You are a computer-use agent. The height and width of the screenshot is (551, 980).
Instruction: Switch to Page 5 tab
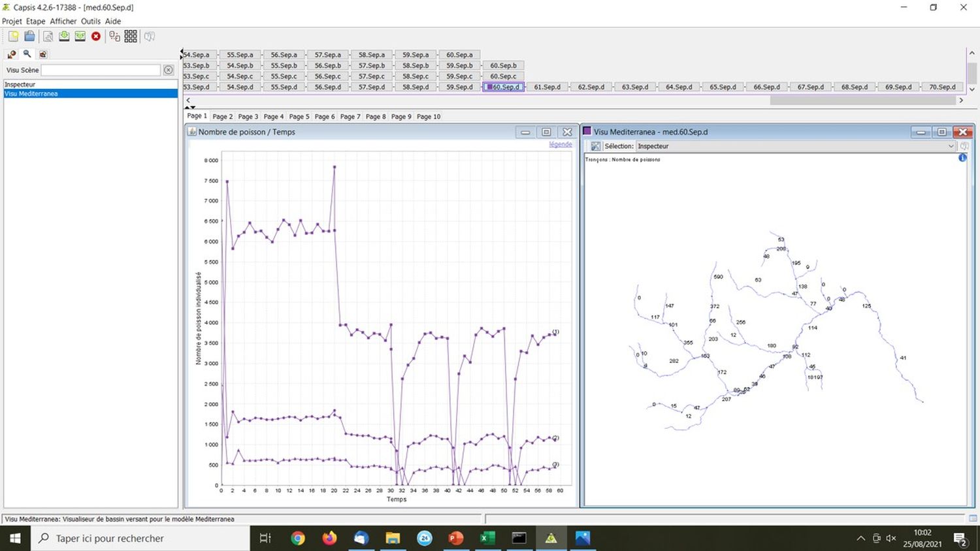[299, 116]
